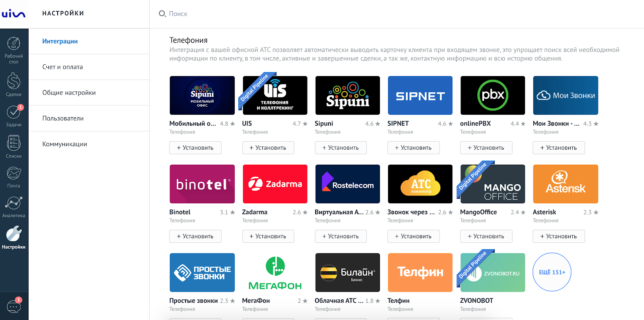This screenshot has width=644, height=320.
Task: Open the MANGO OFFICE tile
Action: click(493, 184)
